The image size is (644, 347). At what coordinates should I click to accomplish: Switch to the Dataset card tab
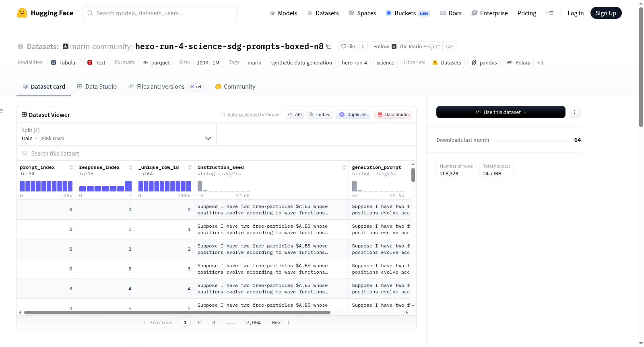43,86
